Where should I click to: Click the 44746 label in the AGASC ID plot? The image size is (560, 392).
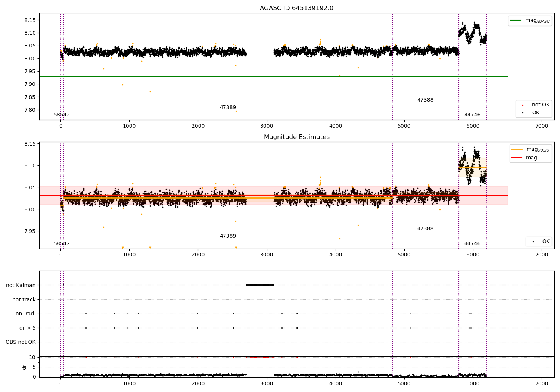point(472,115)
